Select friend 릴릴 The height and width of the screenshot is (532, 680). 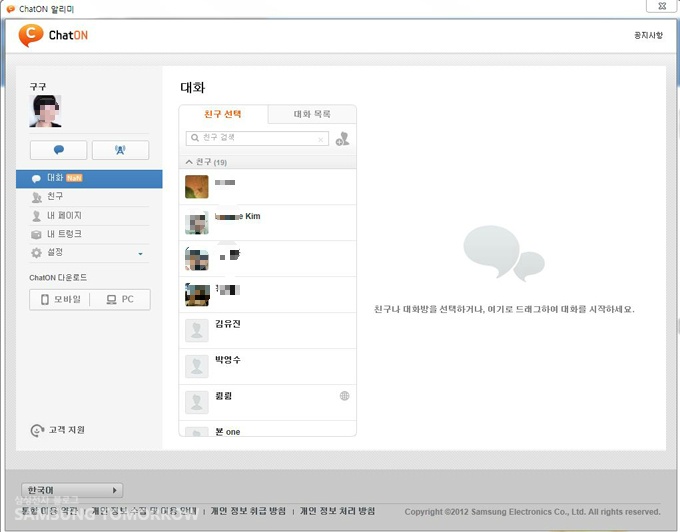268,402
